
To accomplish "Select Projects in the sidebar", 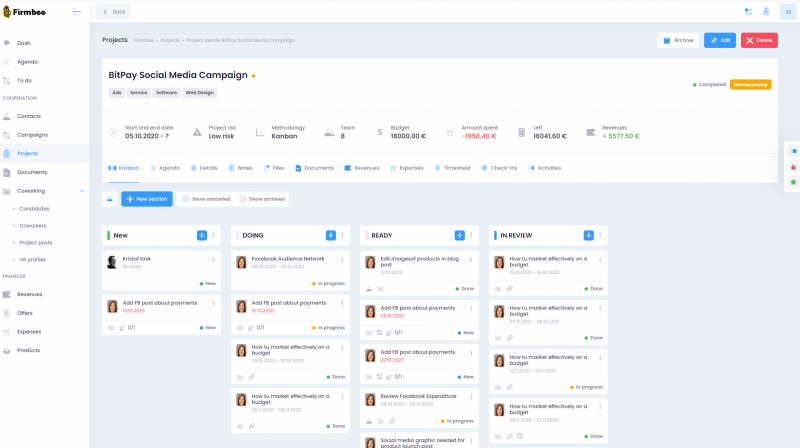I will click(x=27, y=154).
